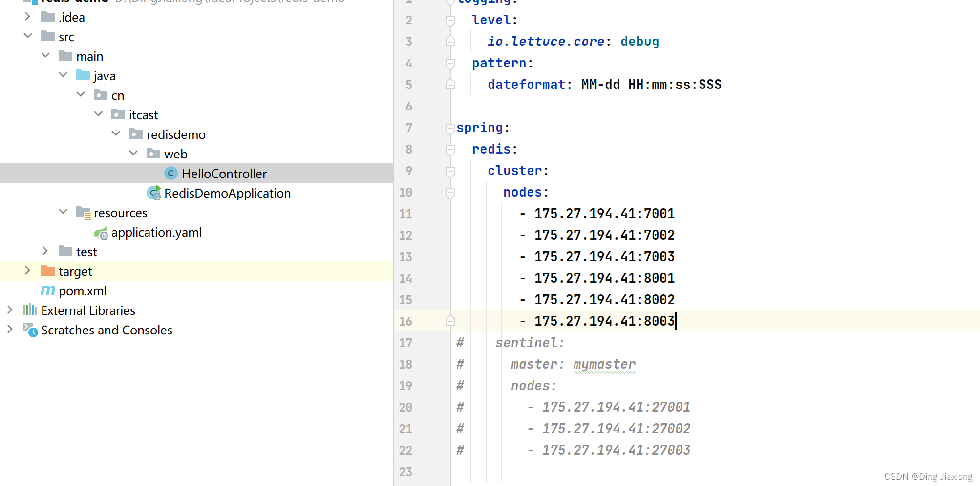Click line number 11 in gutter
The width and height of the screenshot is (980, 486).
(x=405, y=214)
